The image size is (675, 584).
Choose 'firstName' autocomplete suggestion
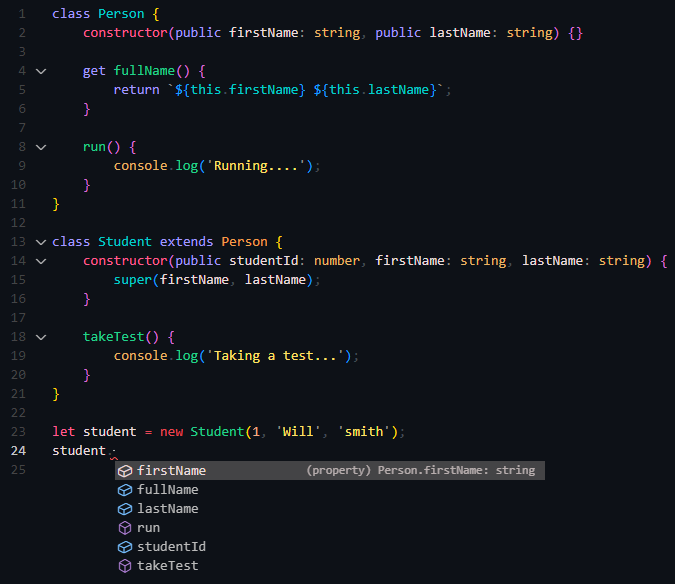coord(330,470)
